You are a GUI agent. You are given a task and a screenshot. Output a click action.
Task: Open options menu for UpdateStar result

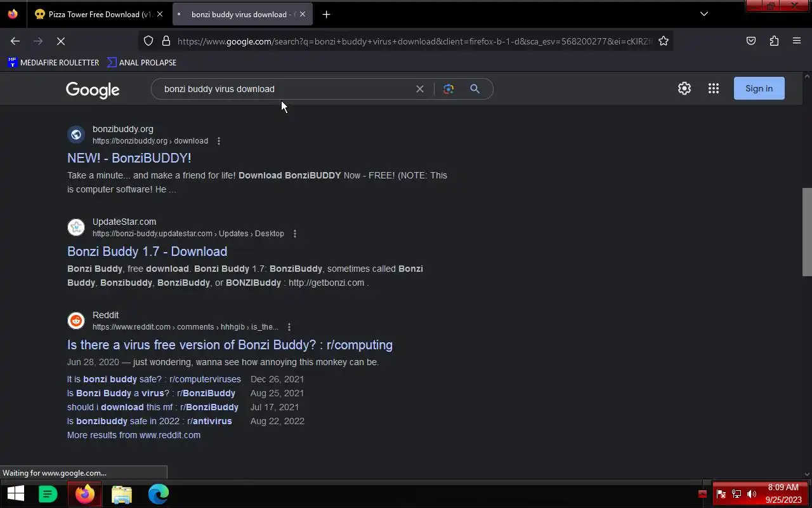point(295,234)
